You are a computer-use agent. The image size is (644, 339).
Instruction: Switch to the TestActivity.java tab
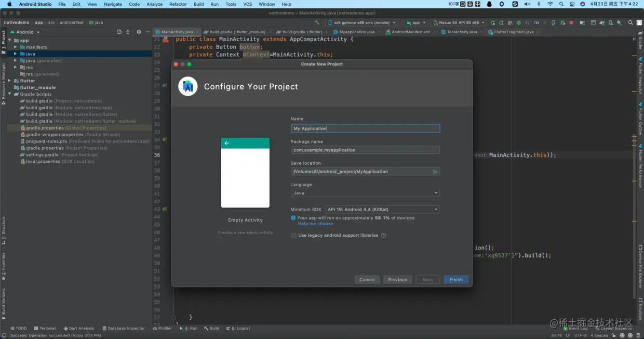coord(461,32)
